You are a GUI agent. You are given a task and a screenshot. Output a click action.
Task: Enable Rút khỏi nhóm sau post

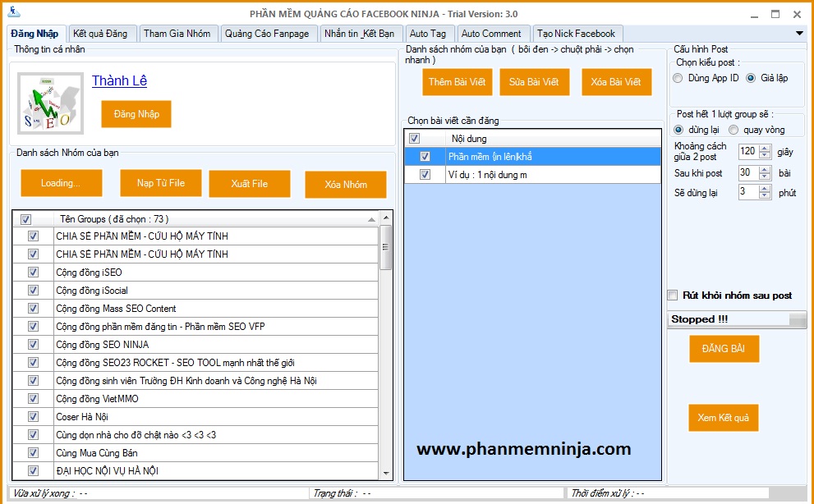(x=673, y=296)
